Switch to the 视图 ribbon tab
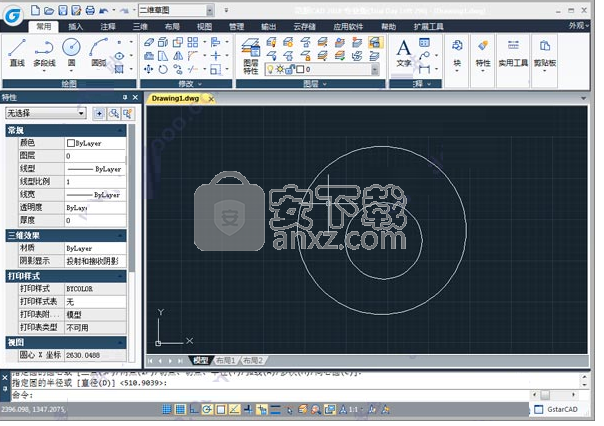This screenshot has width=604, height=426. [x=204, y=26]
